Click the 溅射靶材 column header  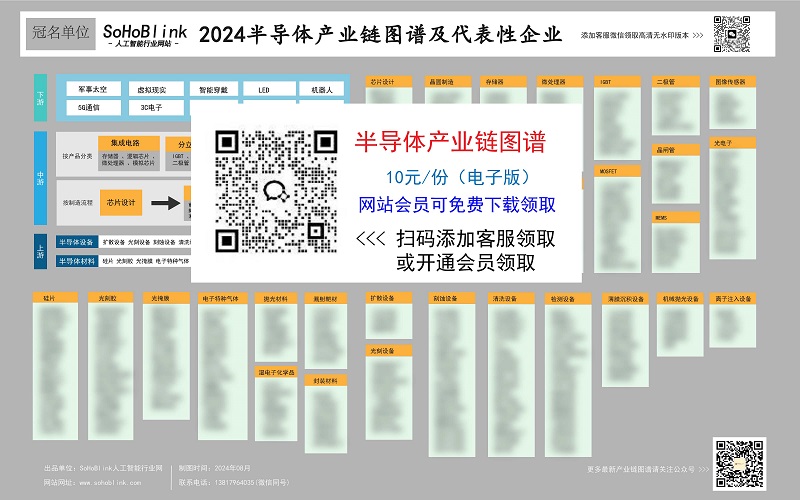click(326, 298)
